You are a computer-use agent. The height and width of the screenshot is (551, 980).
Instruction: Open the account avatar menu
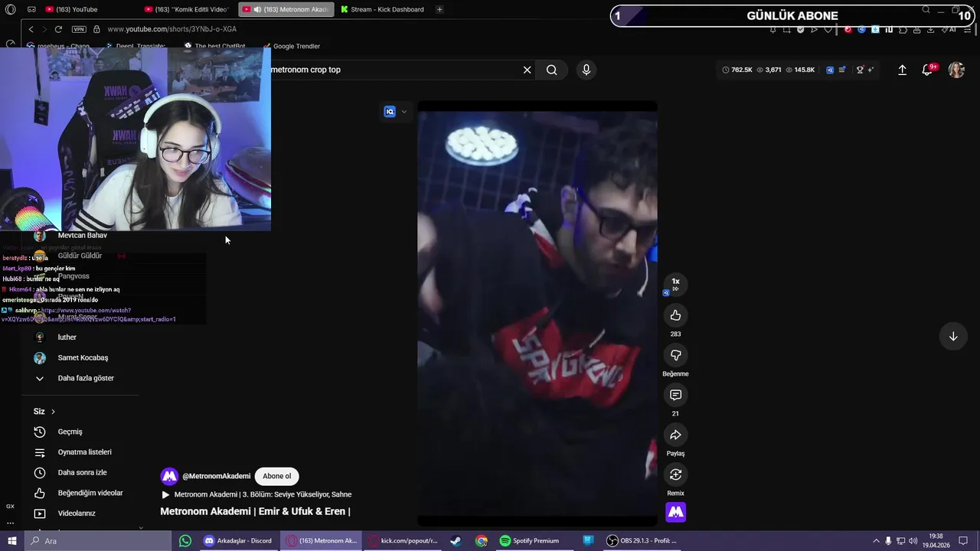(x=956, y=70)
